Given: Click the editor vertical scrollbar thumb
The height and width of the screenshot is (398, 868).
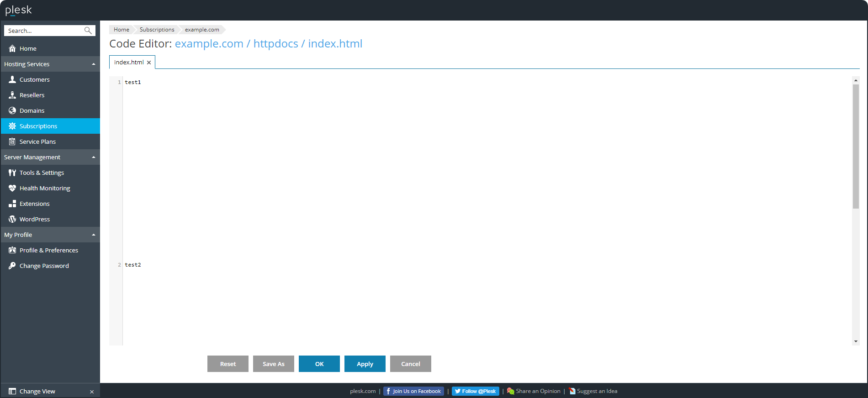Looking at the screenshot, I should [856, 146].
